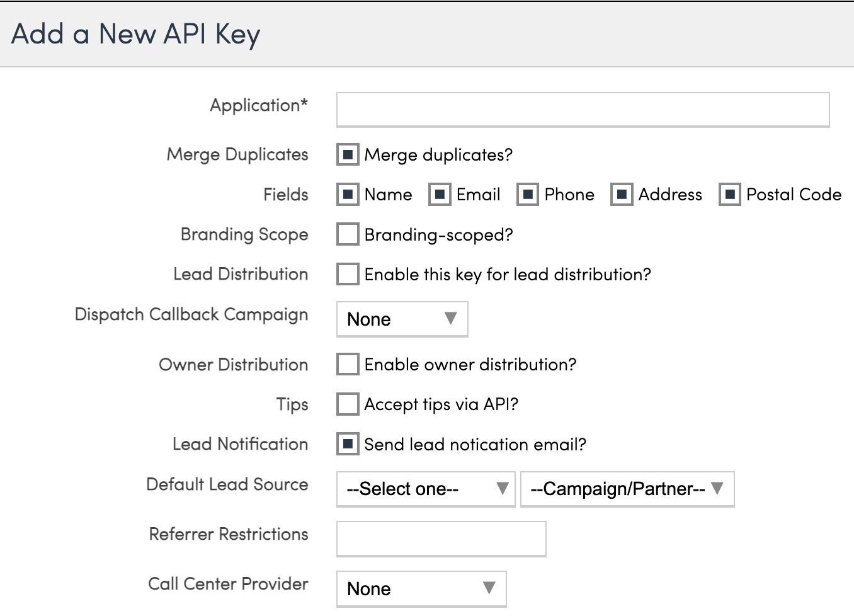Open the Call Center Provider dropdown
Viewport: 854px width, 616px height.
[421, 588]
